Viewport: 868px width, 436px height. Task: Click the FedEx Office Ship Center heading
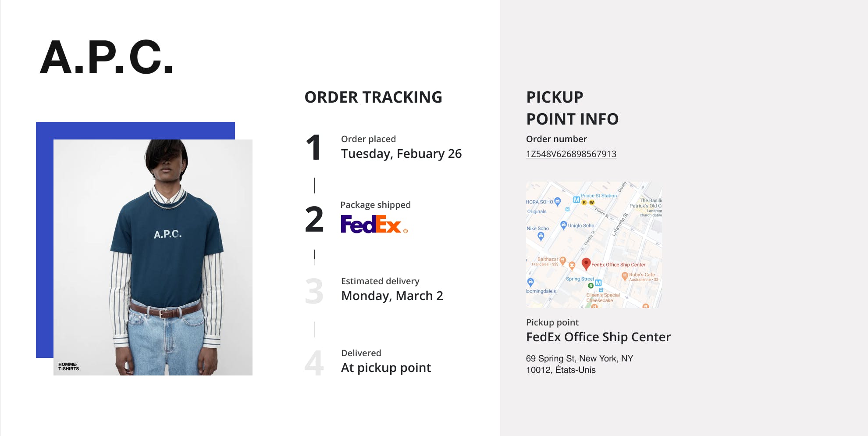click(598, 337)
